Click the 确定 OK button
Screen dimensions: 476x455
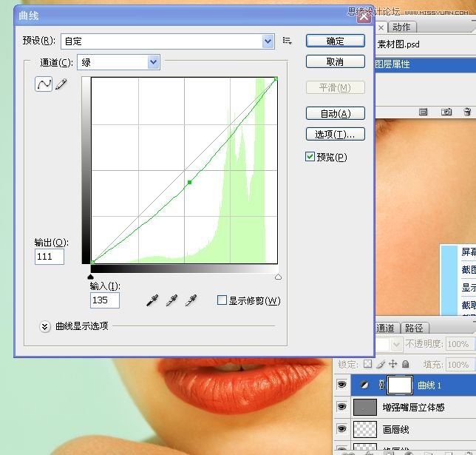[x=335, y=41]
